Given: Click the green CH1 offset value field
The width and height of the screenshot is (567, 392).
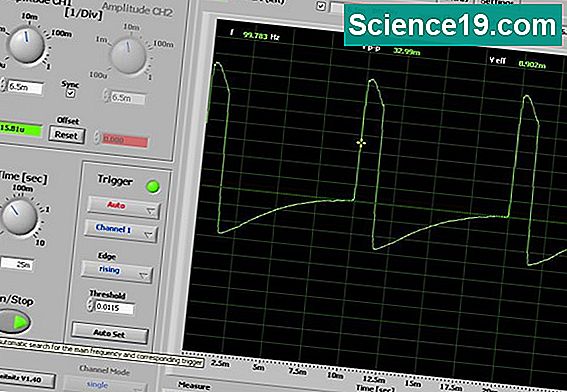Looking at the screenshot, I should 21,129.
